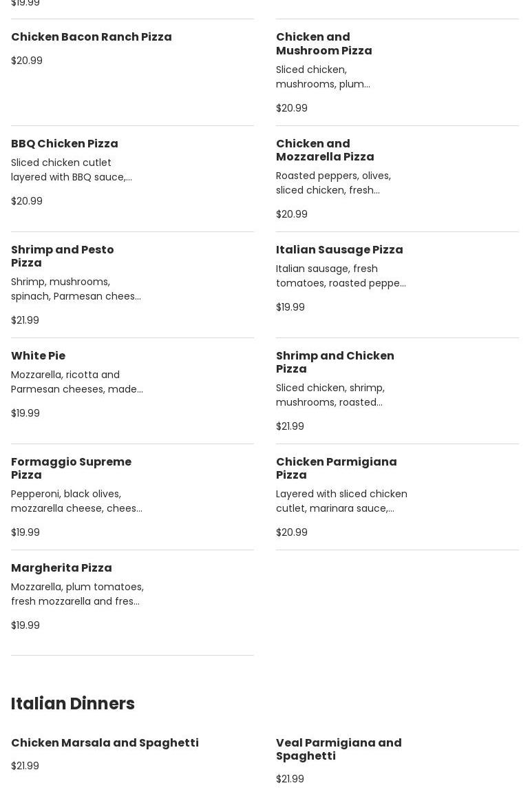Open the White Pie menu item

(x=39, y=356)
